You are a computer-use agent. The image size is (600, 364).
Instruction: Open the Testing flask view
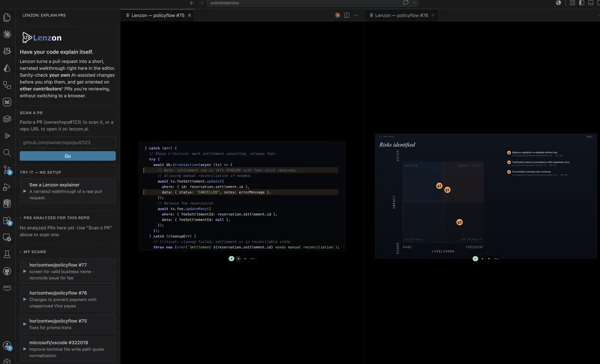coord(7,254)
